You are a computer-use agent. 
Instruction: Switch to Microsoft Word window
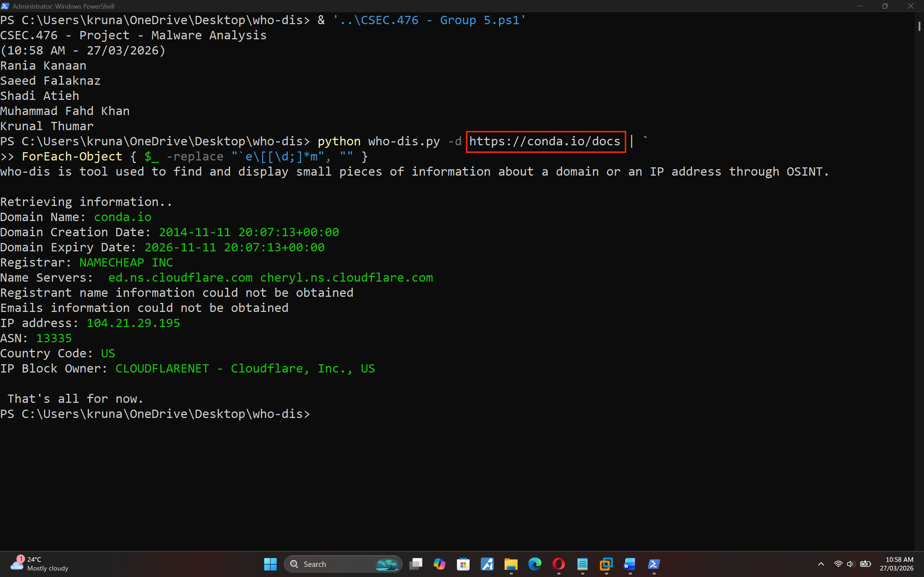pyautogui.click(x=629, y=564)
